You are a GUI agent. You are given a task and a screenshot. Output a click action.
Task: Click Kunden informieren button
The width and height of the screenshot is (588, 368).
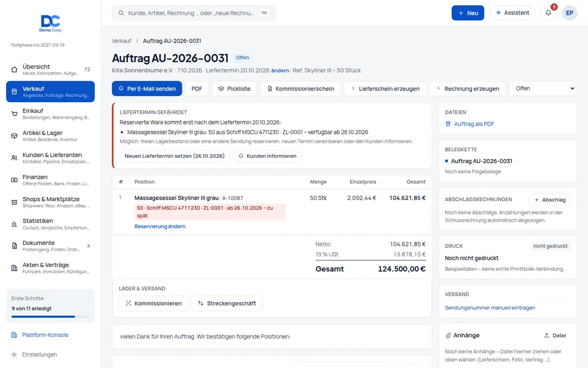(x=267, y=156)
